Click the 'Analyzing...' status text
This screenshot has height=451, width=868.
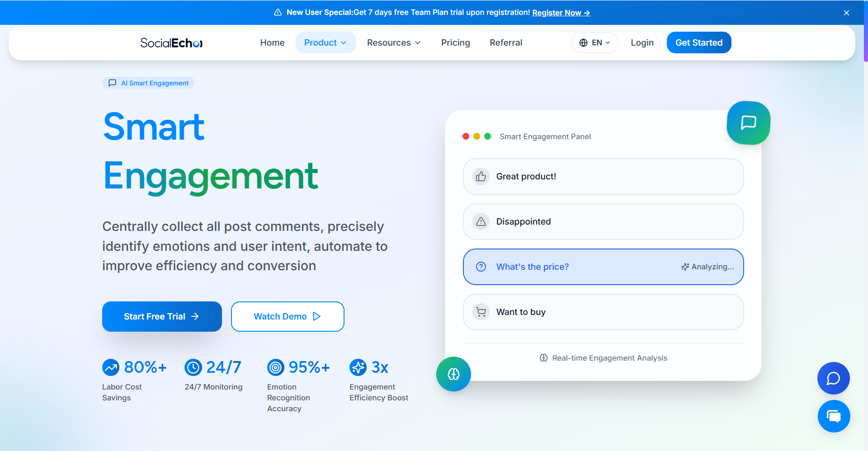[x=713, y=267]
